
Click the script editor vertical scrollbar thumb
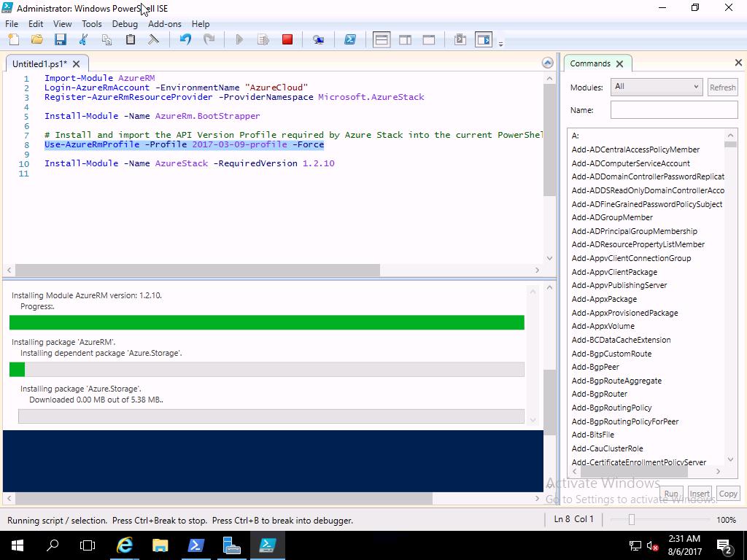tap(549, 140)
